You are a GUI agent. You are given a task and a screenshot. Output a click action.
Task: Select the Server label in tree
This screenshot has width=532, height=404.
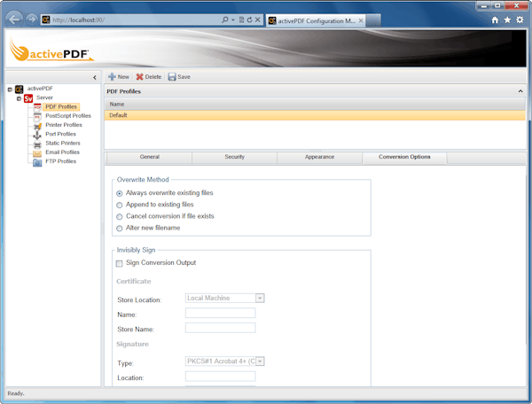[44, 97]
